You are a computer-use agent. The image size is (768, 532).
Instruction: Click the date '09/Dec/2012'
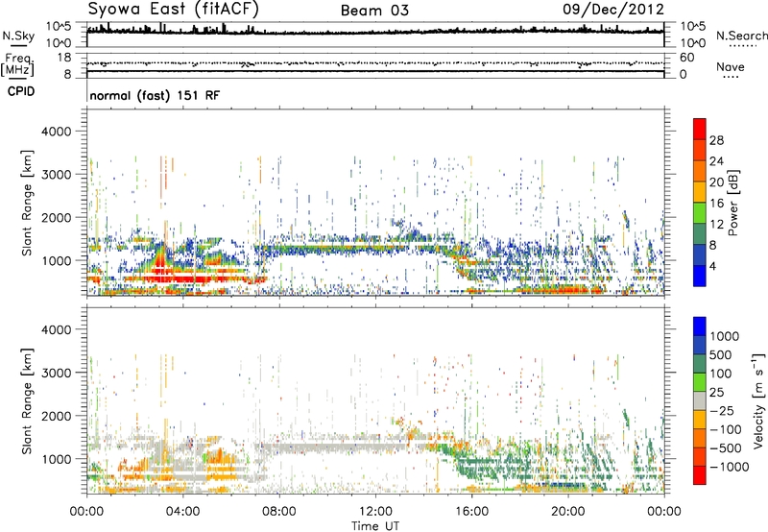pyautogui.click(x=613, y=10)
